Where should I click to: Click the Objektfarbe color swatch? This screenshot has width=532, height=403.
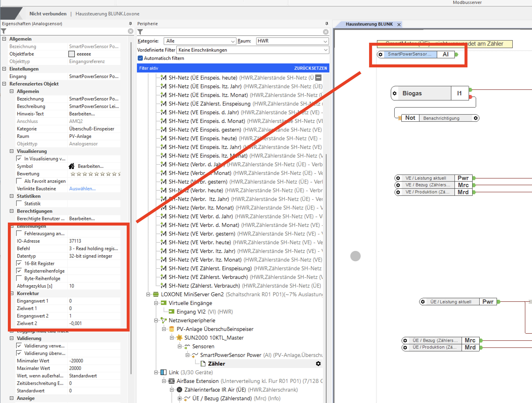(x=71, y=54)
